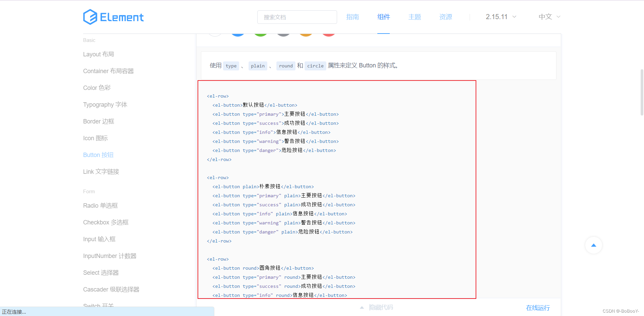The image size is (644, 316).
Task: Click code line type="danger" plain>危险按钮
Action: point(283,232)
